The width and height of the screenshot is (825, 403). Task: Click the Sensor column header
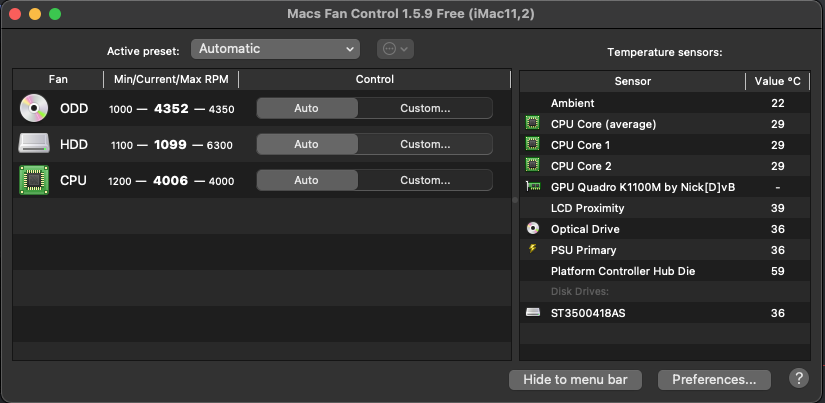[x=631, y=81]
